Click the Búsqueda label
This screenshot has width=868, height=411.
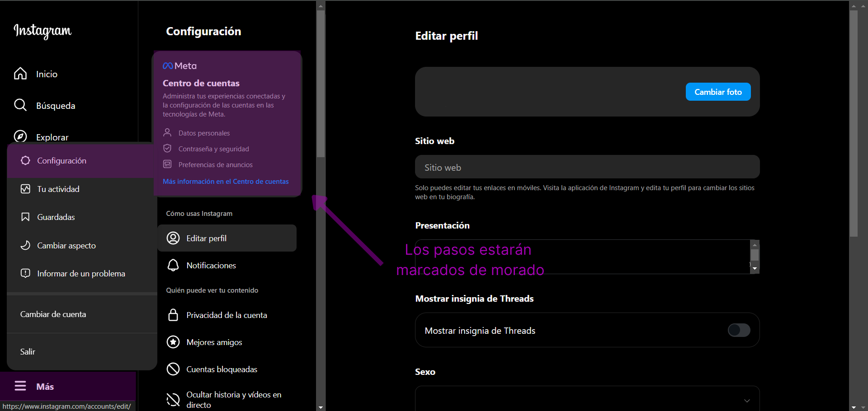(x=56, y=106)
